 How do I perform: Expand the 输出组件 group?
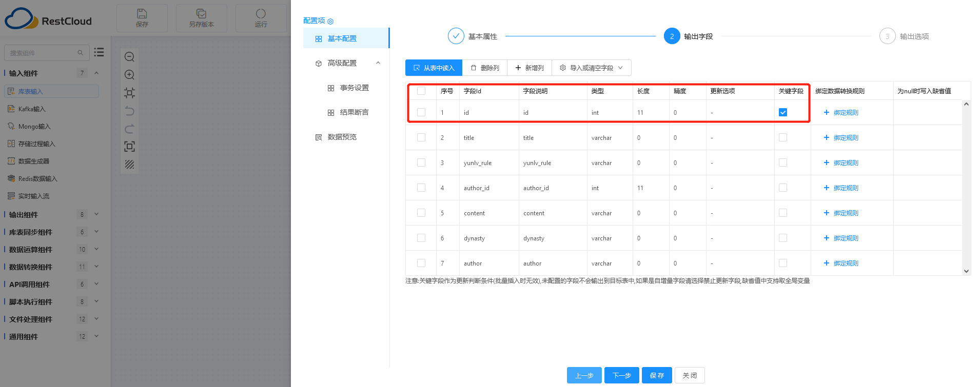point(96,214)
